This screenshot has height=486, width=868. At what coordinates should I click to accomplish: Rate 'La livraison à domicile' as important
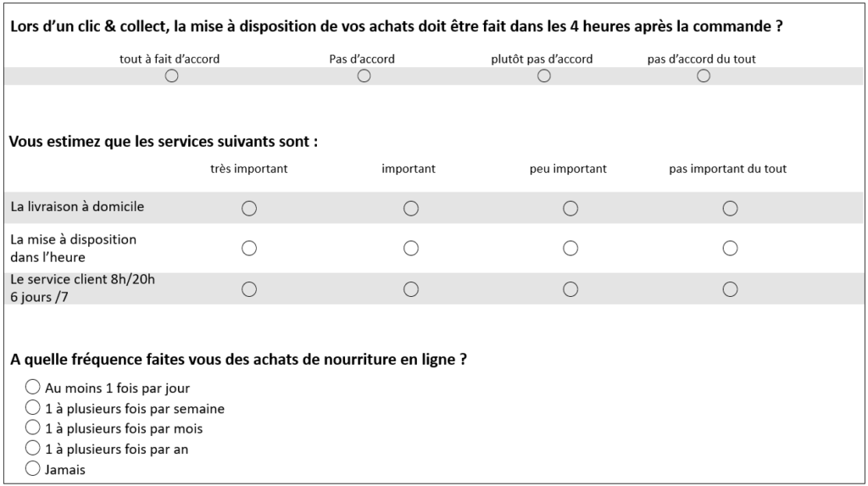411,208
